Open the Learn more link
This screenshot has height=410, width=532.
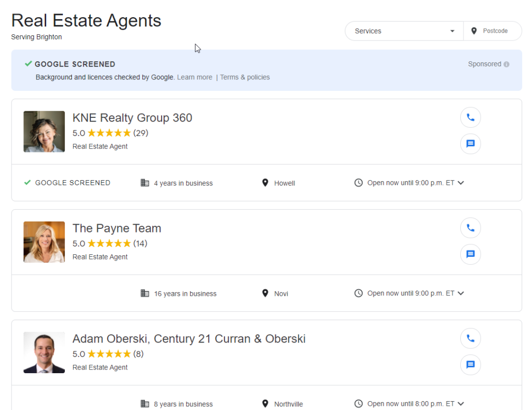coord(195,77)
